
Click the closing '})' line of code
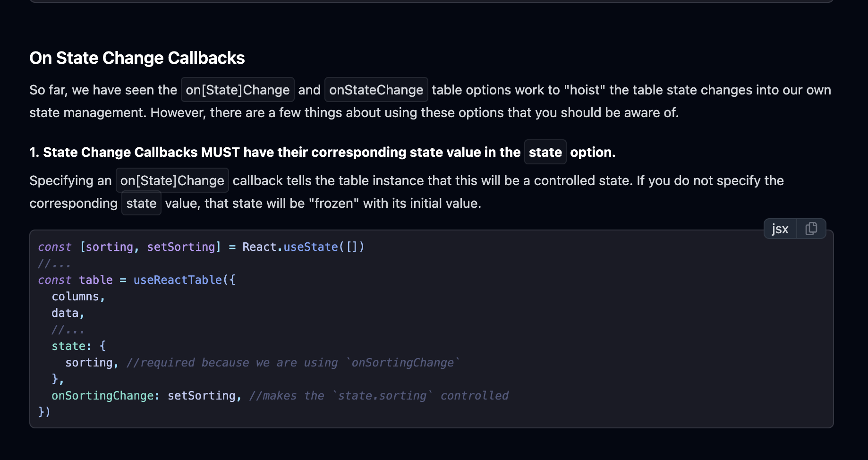[x=44, y=412]
